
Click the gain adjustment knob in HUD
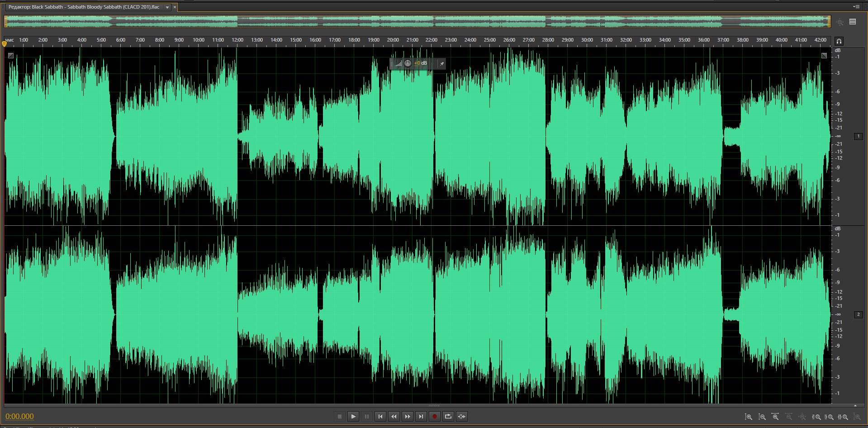(408, 63)
